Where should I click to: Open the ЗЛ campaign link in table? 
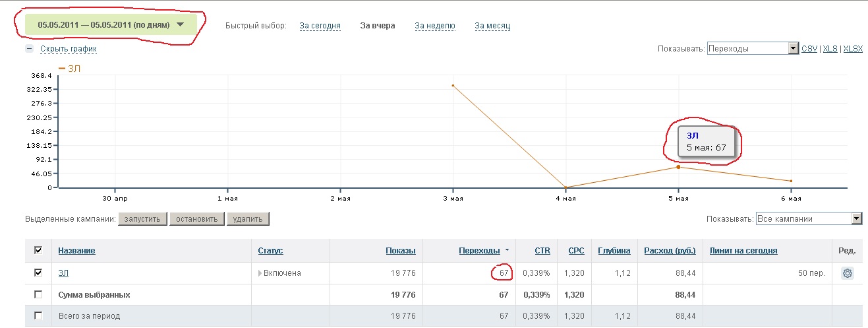tap(63, 273)
